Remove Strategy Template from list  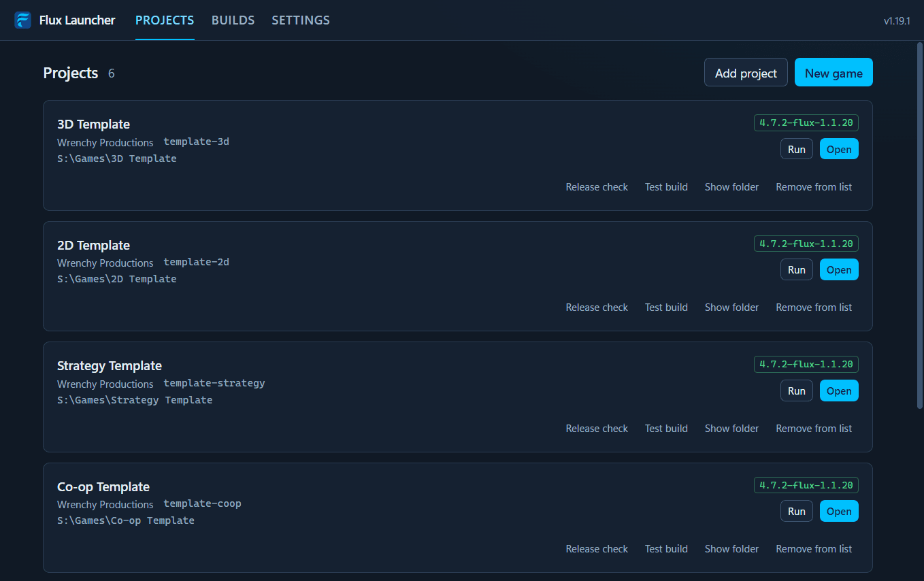814,429
